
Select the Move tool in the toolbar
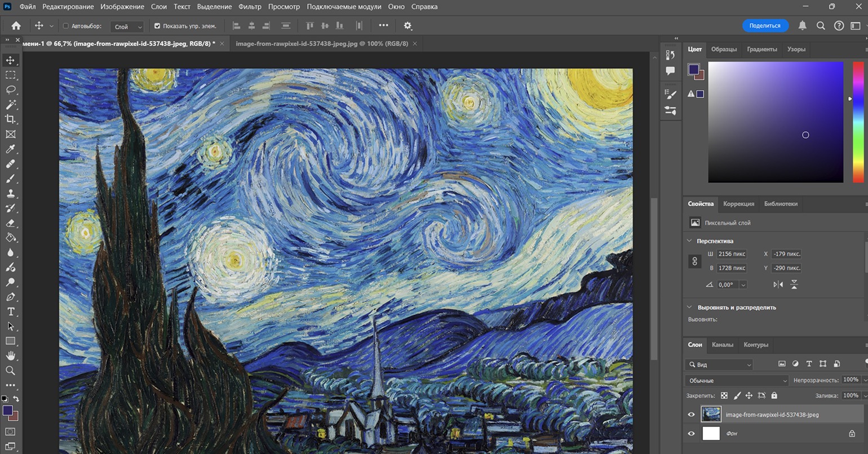click(10, 60)
